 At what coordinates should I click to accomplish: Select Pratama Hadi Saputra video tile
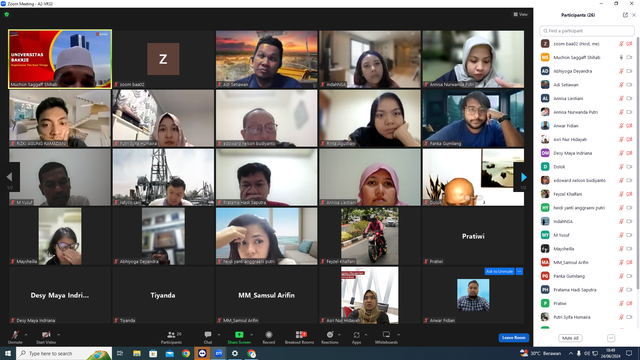pos(267,177)
